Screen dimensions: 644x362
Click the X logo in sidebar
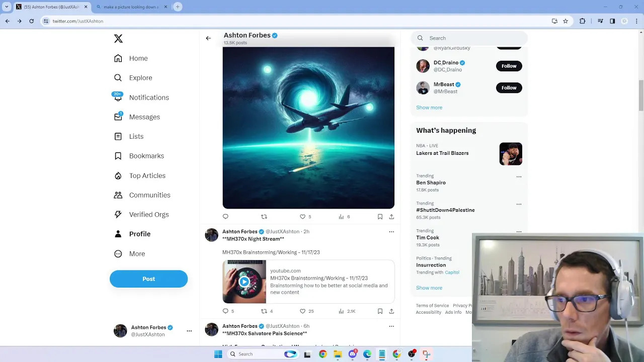[118, 39]
